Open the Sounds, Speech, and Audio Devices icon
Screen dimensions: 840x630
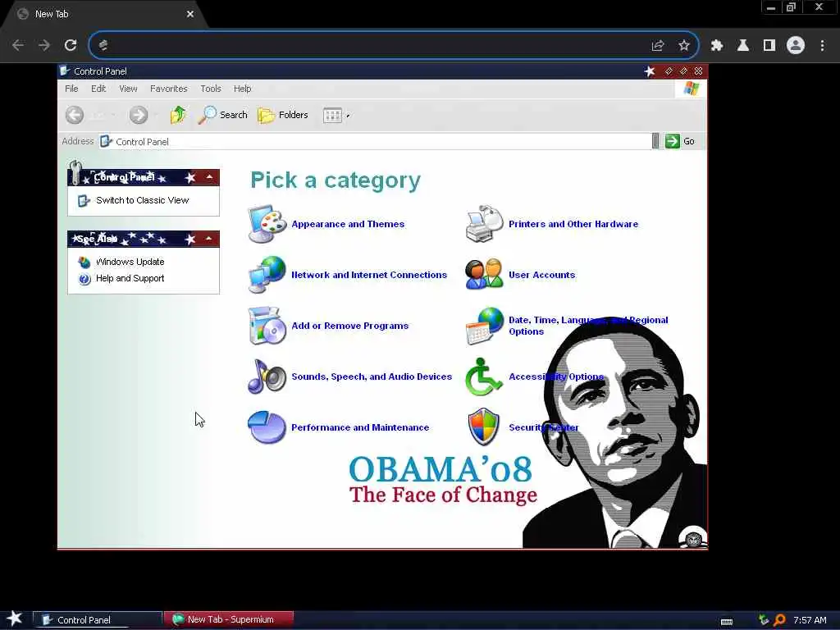[x=267, y=377]
